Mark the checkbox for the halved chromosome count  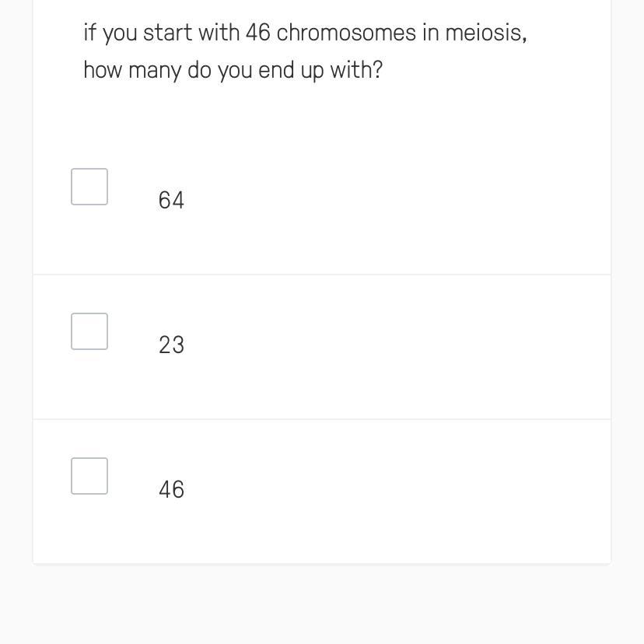point(89,331)
